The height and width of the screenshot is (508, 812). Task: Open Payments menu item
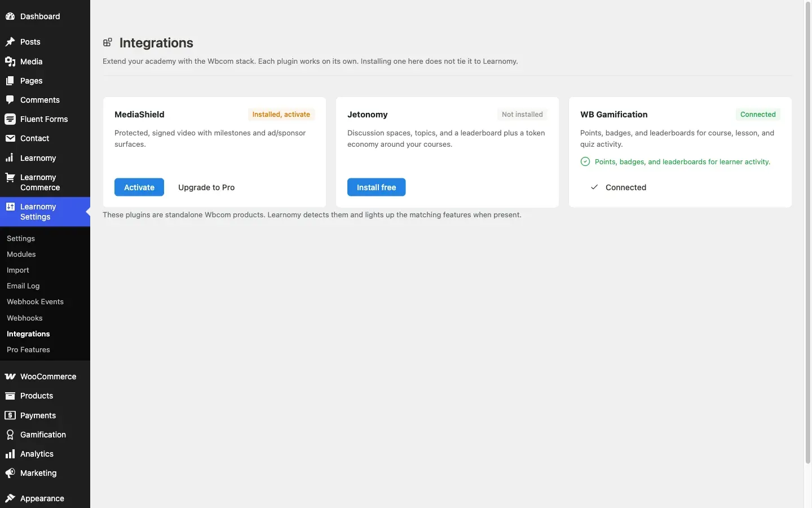pyautogui.click(x=45, y=415)
